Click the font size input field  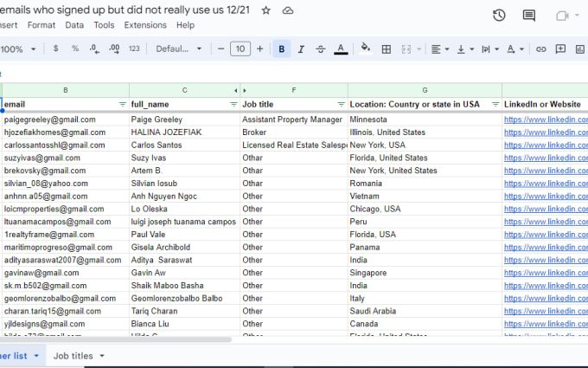pyautogui.click(x=240, y=49)
